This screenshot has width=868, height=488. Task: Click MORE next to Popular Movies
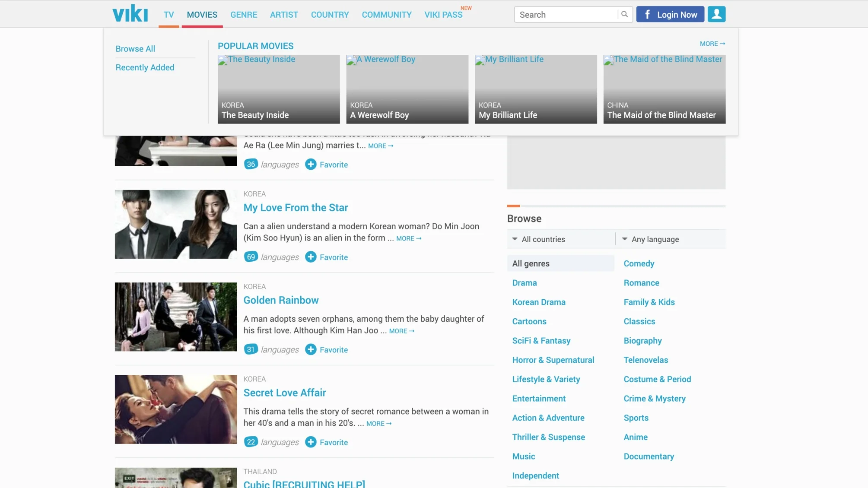pos(712,44)
